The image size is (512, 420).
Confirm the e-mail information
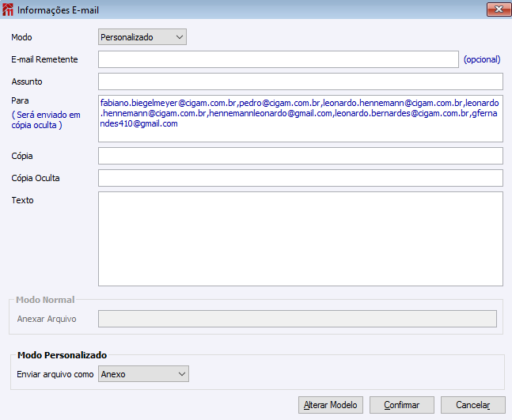coord(402,405)
